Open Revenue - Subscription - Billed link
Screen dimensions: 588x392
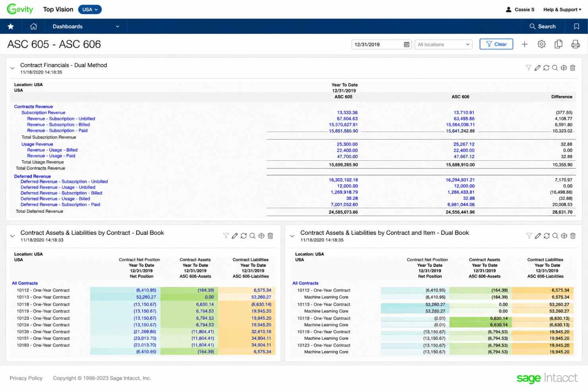pyautogui.click(x=58, y=124)
